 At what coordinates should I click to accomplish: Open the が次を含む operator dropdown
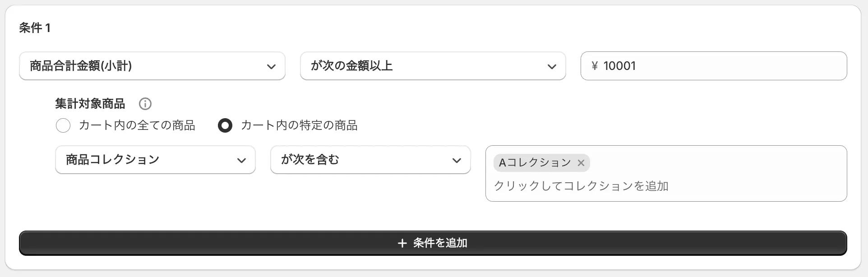pyautogui.click(x=370, y=160)
